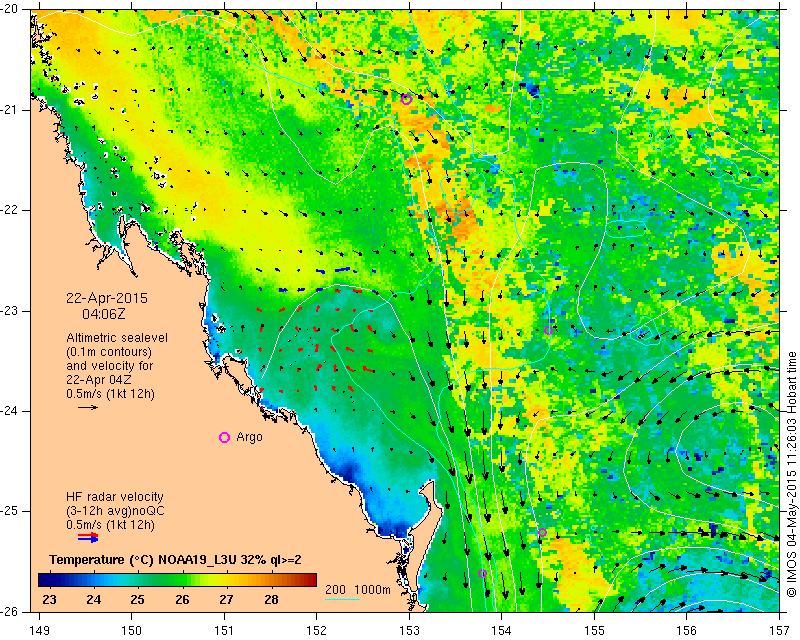
Task: Select the '(0.1m contours)' text
Action: 109,352
